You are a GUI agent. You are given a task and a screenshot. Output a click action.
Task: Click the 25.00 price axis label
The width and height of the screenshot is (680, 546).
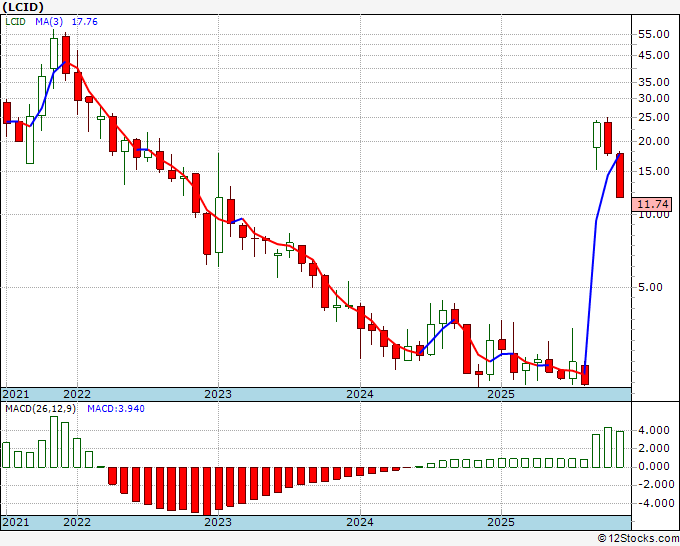(x=654, y=117)
